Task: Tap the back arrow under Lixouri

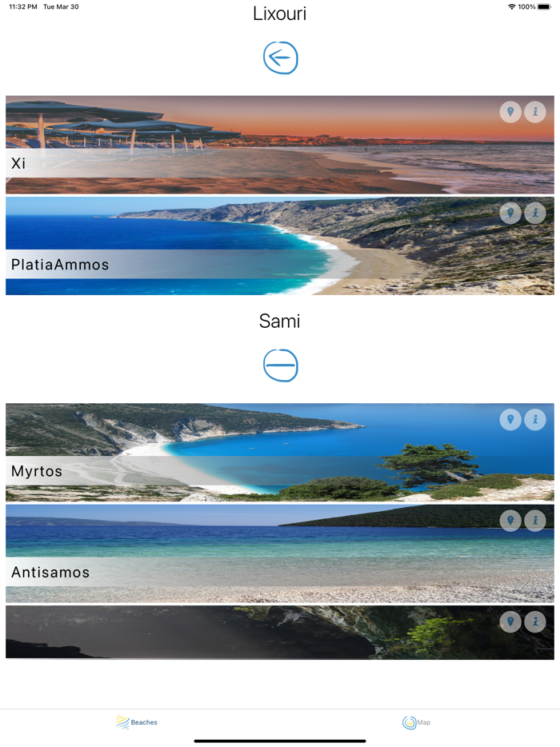Action: (280, 58)
